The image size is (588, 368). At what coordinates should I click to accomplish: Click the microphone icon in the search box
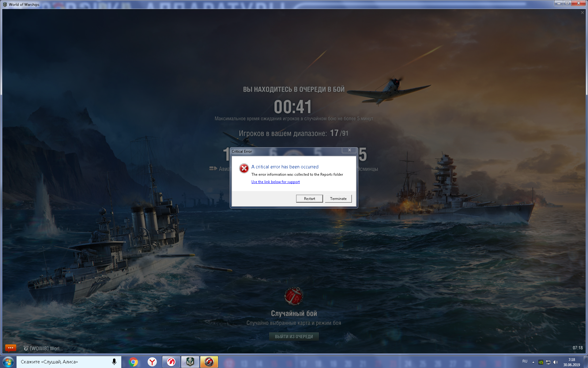114,362
